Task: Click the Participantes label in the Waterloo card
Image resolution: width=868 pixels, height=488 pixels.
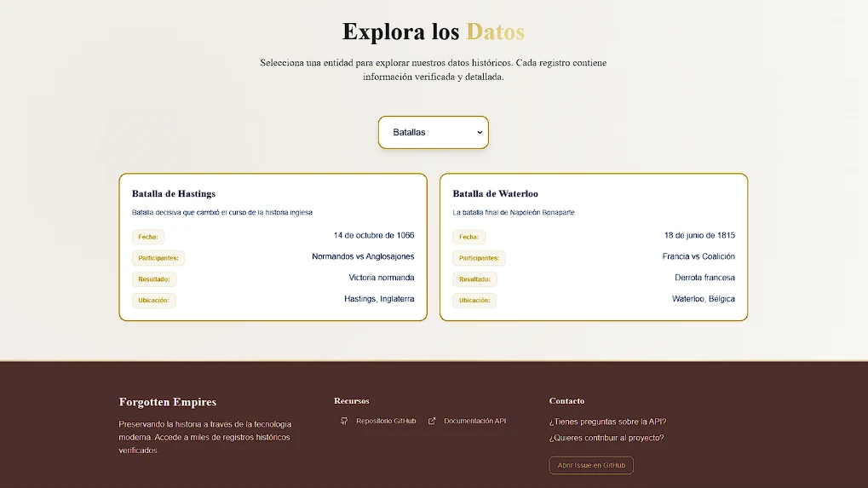Action: pos(479,258)
